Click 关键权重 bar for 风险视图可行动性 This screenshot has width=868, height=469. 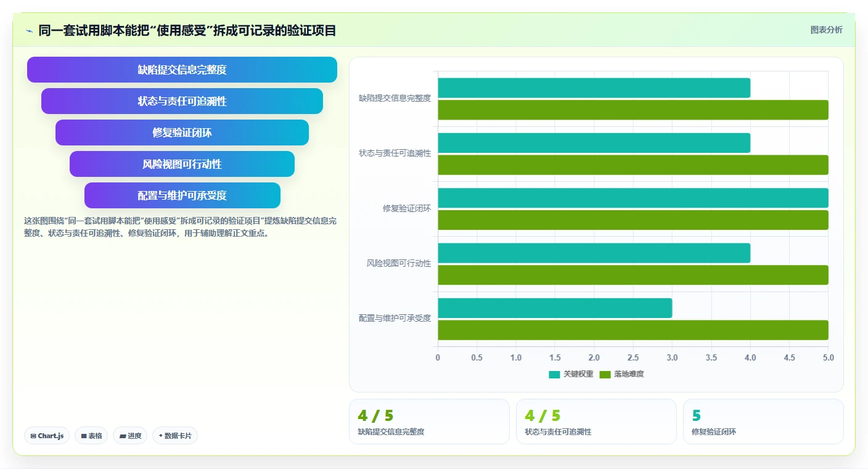coord(594,253)
